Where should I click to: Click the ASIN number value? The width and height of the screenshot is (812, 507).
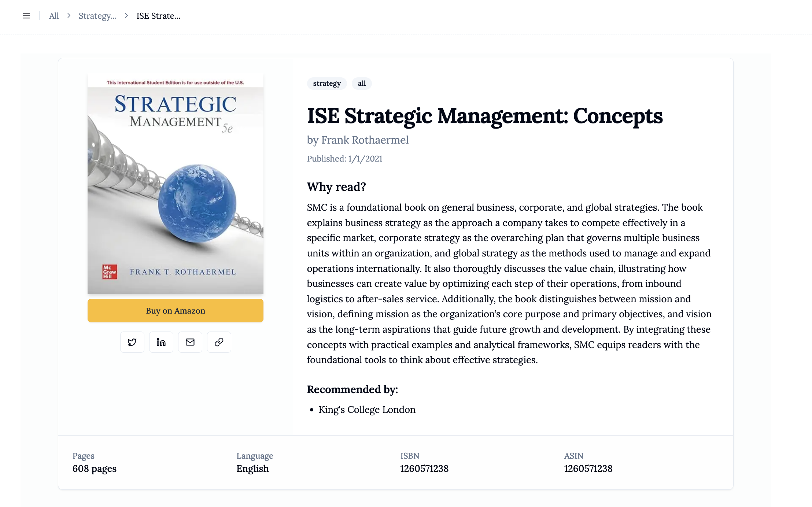[588, 469]
